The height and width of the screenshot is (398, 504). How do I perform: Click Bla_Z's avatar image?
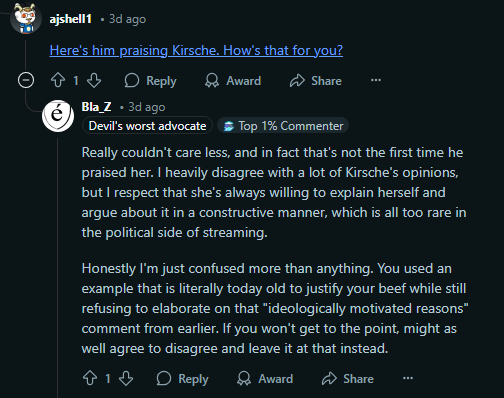(58, 116)
